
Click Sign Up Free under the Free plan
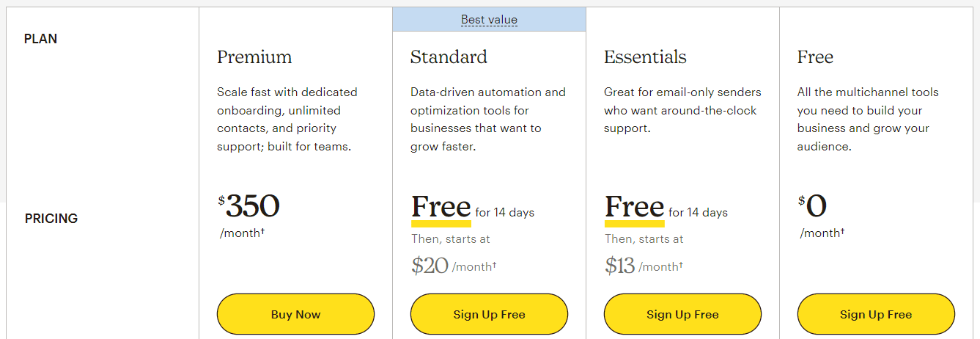(x=876, y=314)
